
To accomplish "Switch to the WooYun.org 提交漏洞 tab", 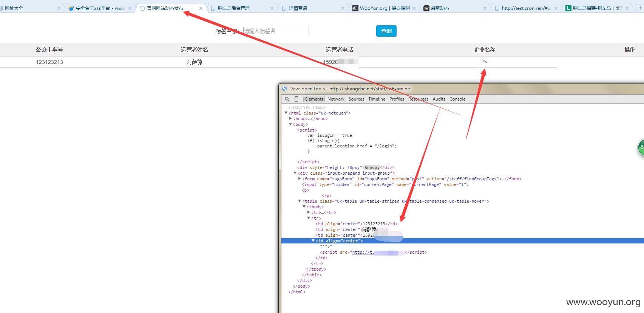I will (384, 8).
